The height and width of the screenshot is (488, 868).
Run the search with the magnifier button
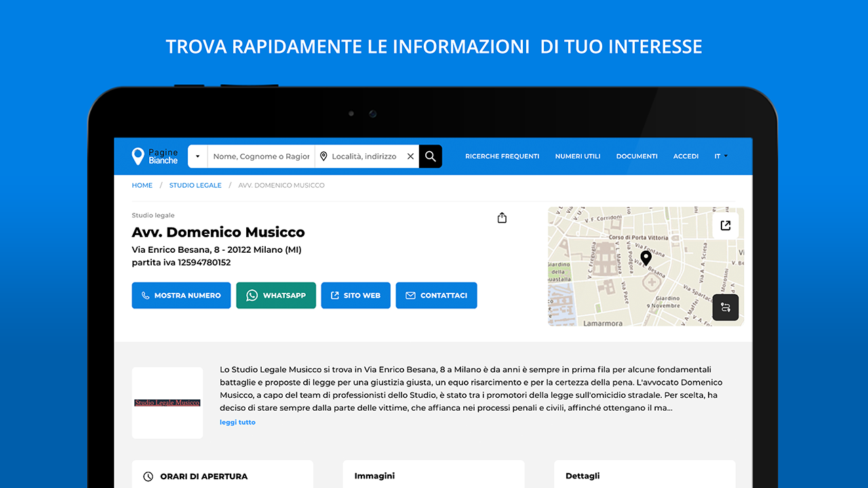click(x=431, y=157)
